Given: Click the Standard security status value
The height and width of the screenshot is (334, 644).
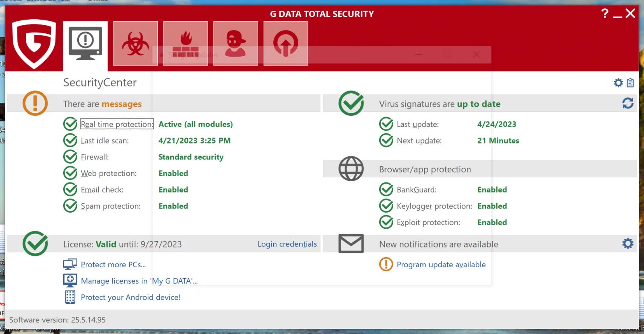Looking at the screenshot, I should click(x=191, y=157).
